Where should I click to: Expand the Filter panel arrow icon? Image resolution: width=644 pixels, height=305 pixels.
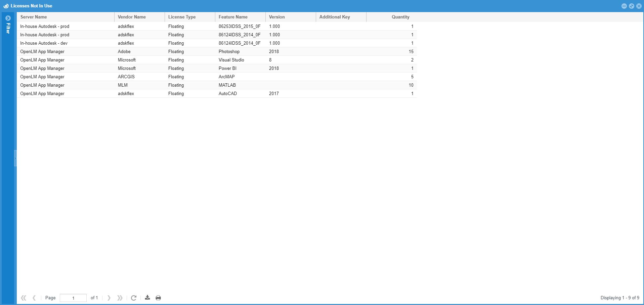[x=8, y=18]
